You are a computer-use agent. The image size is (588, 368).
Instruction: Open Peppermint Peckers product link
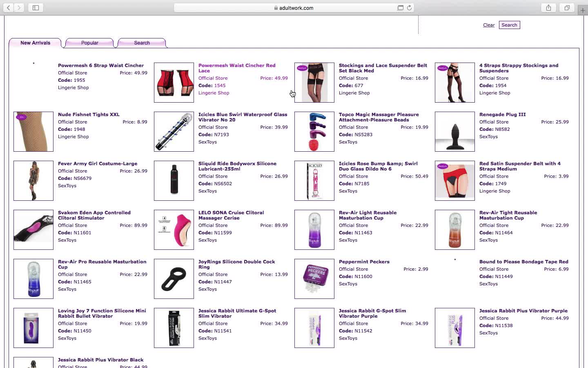coord(364,262)
